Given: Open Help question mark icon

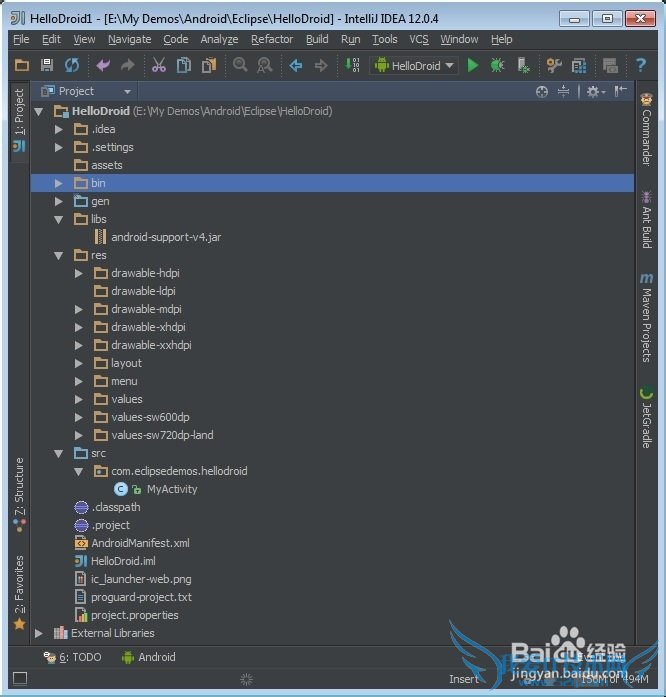Looking at the screenshot, I should coord(641,65).
